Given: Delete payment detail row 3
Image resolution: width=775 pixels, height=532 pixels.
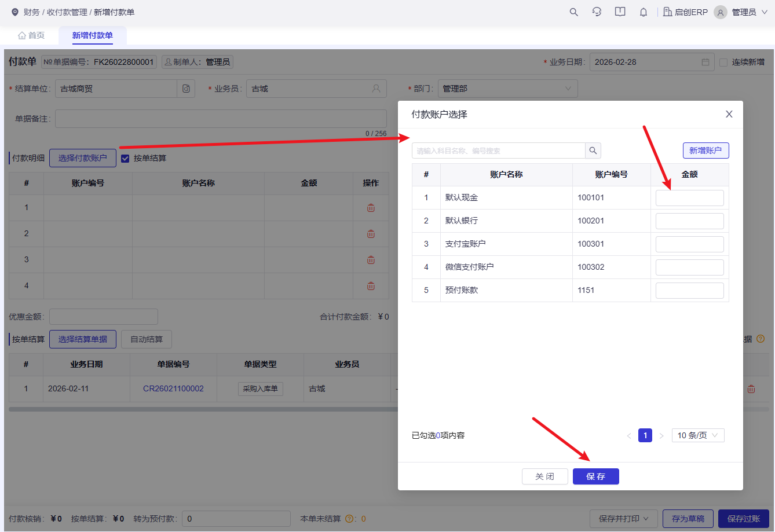Looking at the screenshot, I should (371, 260).
